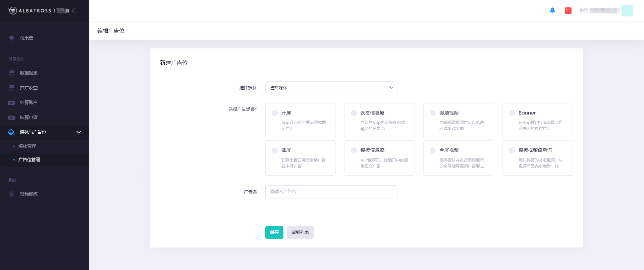This screenshot has height=270, width=644.
Task: Open 广告位管理 submenu item
Action: pos(29,160)
